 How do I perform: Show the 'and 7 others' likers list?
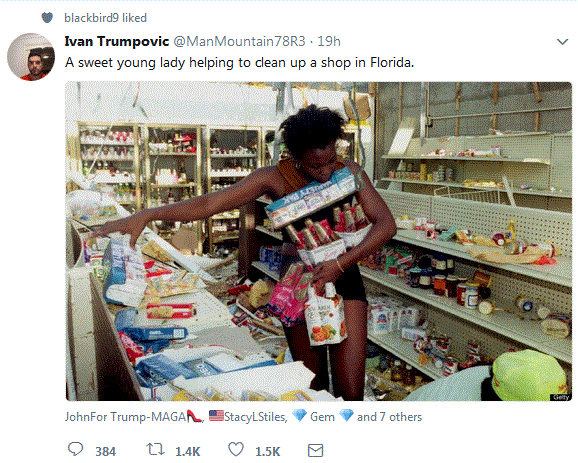(x=389, y=417)
